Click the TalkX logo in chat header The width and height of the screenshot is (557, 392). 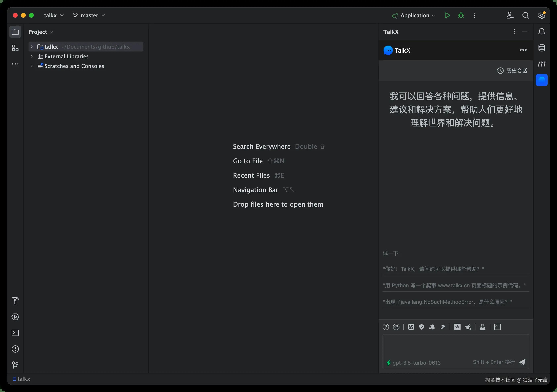[x=388, y=50]
